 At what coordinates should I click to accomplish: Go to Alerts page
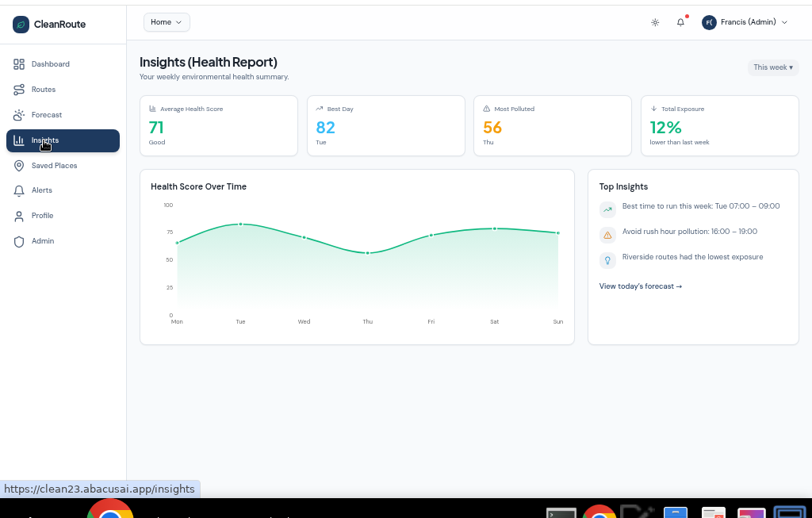tap(63, 190)
